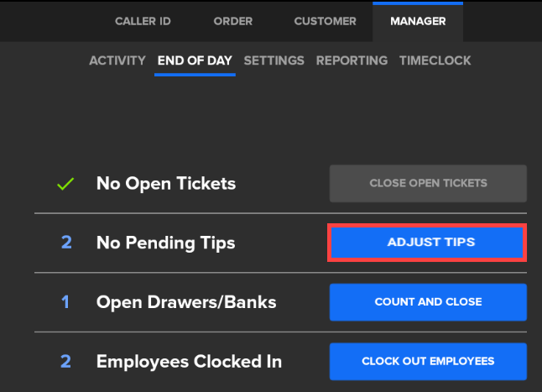Open the Timeclock section
Screen dimensions: 542x392
tap(435, 60)
